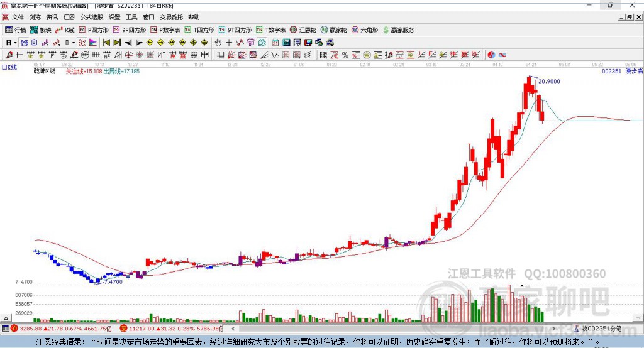Viewport: 644px width, 348px height.
Task: Open the calendar date icon
Action: pyautogui.click(x=275, y=43)
